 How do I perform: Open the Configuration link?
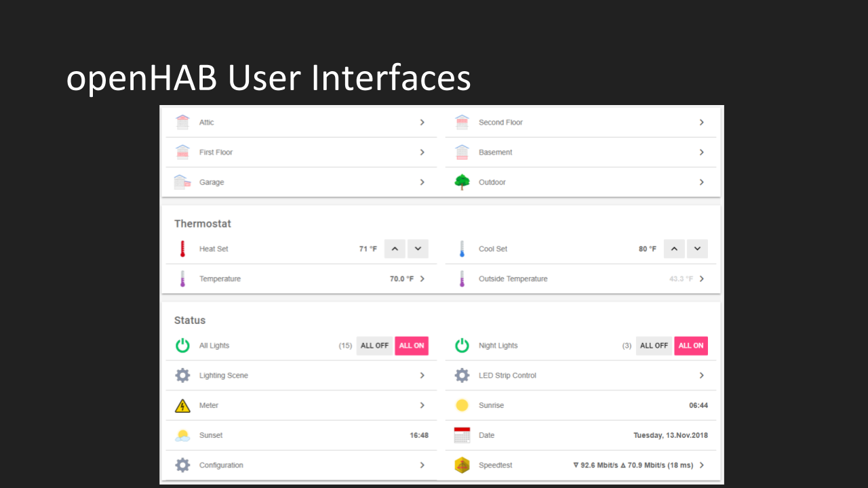221,465
